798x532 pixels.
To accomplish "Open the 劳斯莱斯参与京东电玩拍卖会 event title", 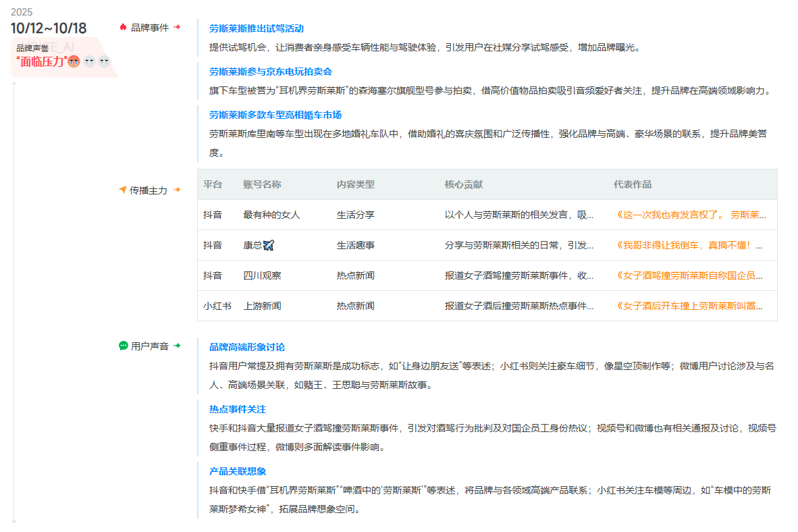I will (270, 72).
